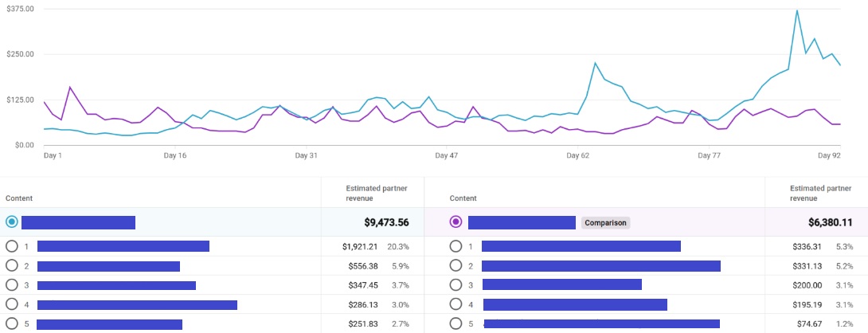This screenshot has width=868, height=333.
Task: Select radio for comparison row with $336.31 revenue
Action: point(456,247)
